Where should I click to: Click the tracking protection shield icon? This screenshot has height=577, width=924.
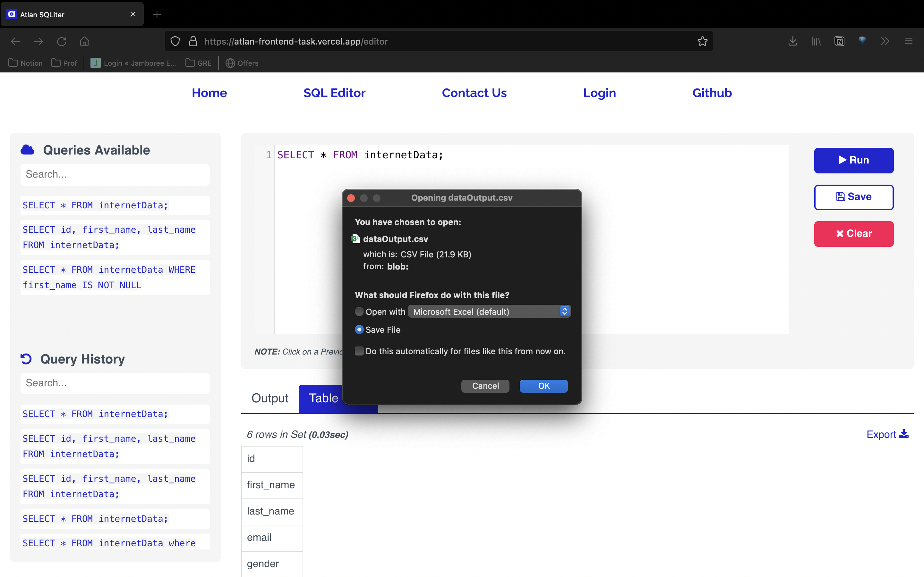pos(175,41)
